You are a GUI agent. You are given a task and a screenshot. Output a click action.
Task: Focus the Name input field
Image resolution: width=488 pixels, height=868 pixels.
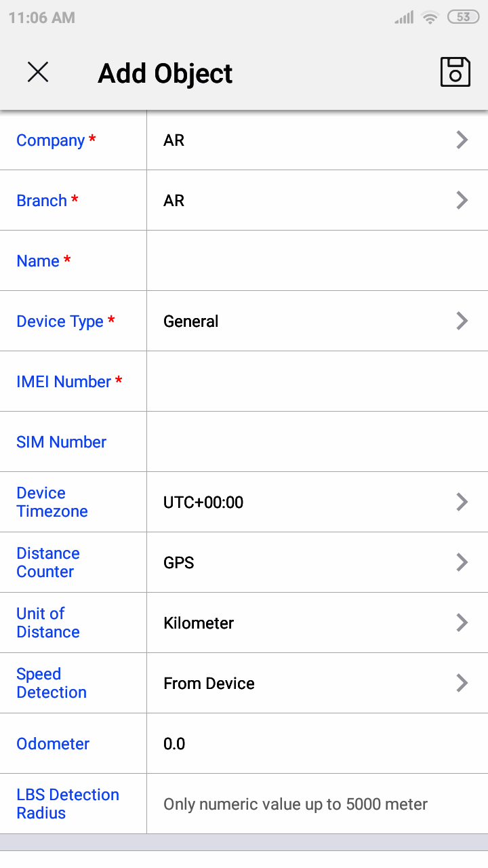(317, 261)
